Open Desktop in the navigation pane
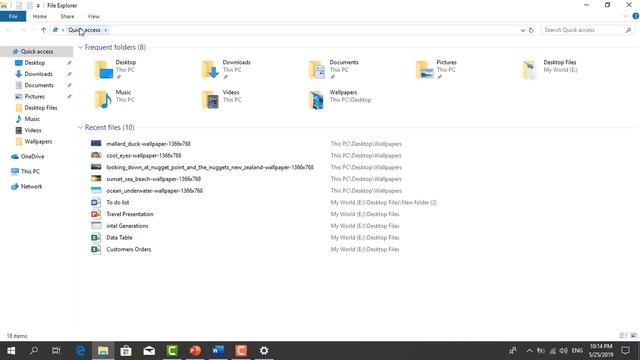This screenshot has width=640, height=360. click(x=35, y=63)
